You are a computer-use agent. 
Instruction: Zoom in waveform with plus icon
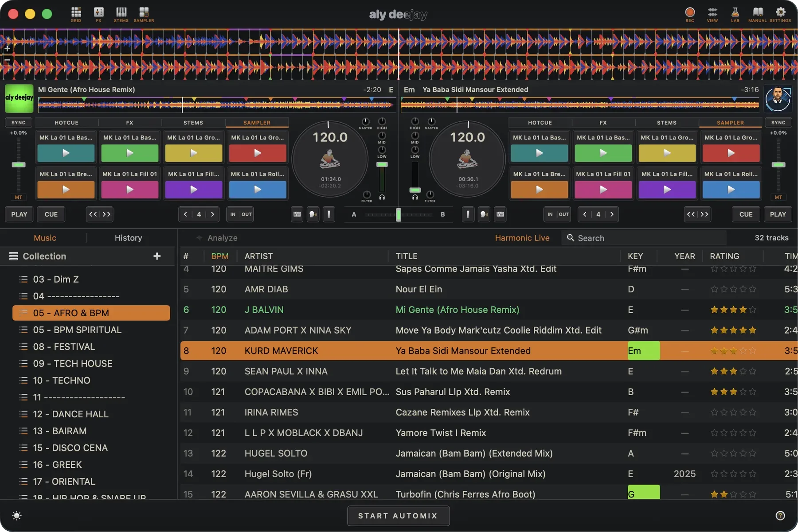click(x=7, y=48)
